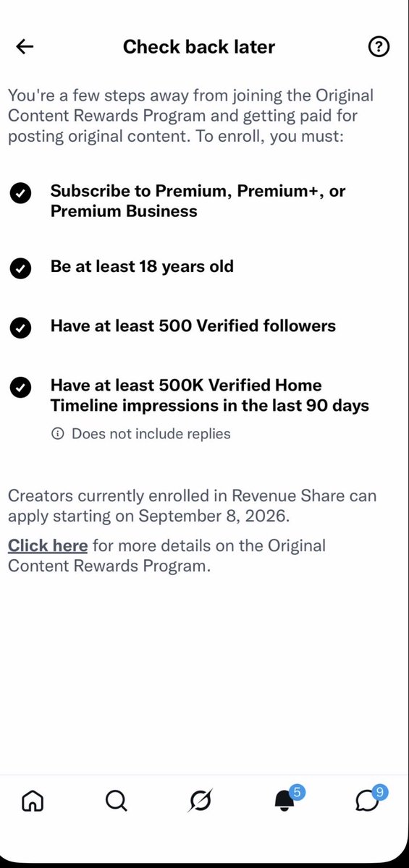Open Search from the bottom navigation

tap(116, 801)
